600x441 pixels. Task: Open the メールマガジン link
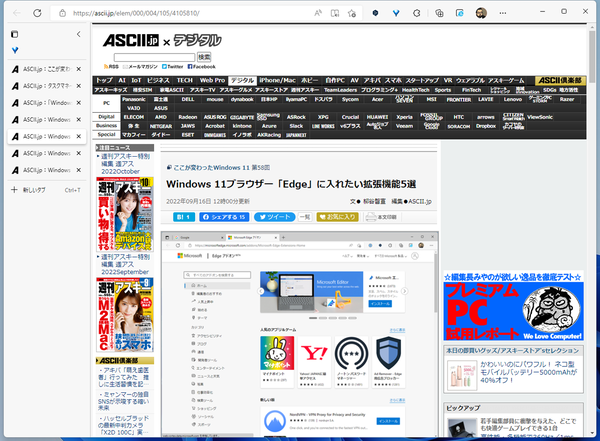[140, 67]
